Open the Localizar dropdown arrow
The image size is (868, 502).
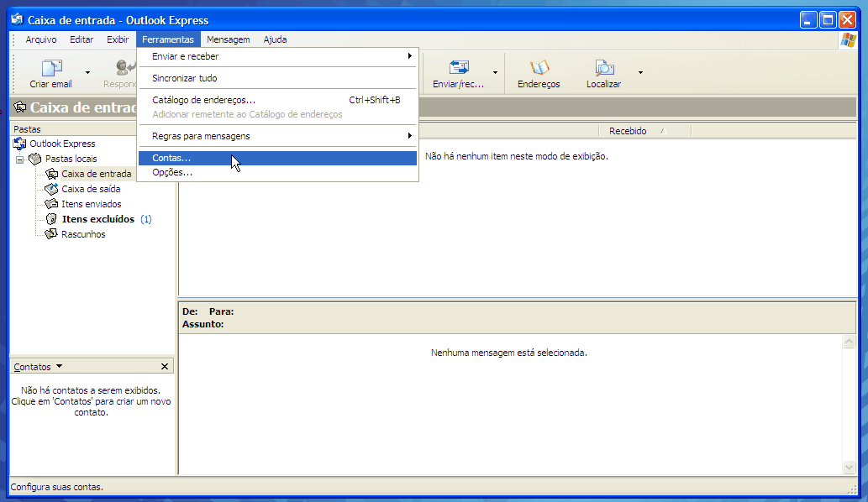(640, 72)
